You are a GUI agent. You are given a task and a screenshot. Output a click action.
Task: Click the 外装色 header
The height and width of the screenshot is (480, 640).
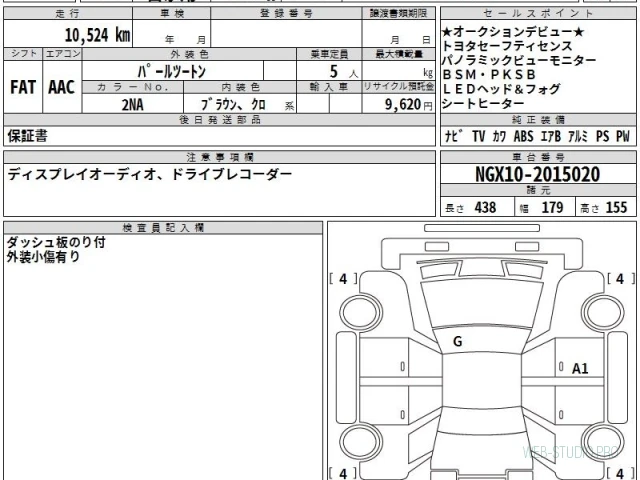pos(189,54)
